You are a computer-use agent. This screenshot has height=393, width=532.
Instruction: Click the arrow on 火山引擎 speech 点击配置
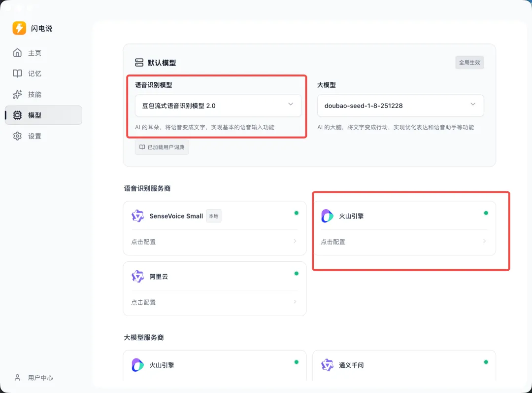point(485,241)
